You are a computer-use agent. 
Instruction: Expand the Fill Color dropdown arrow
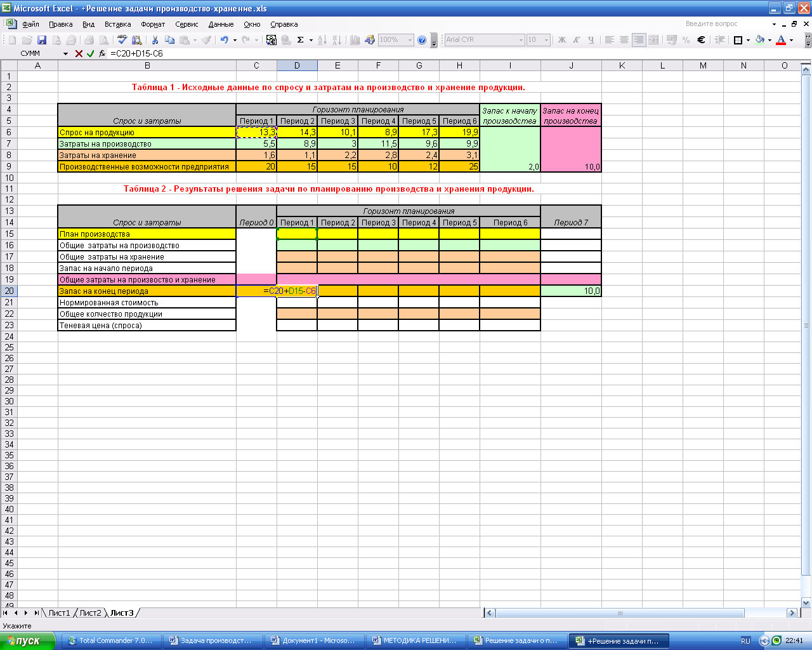(770, 40)
